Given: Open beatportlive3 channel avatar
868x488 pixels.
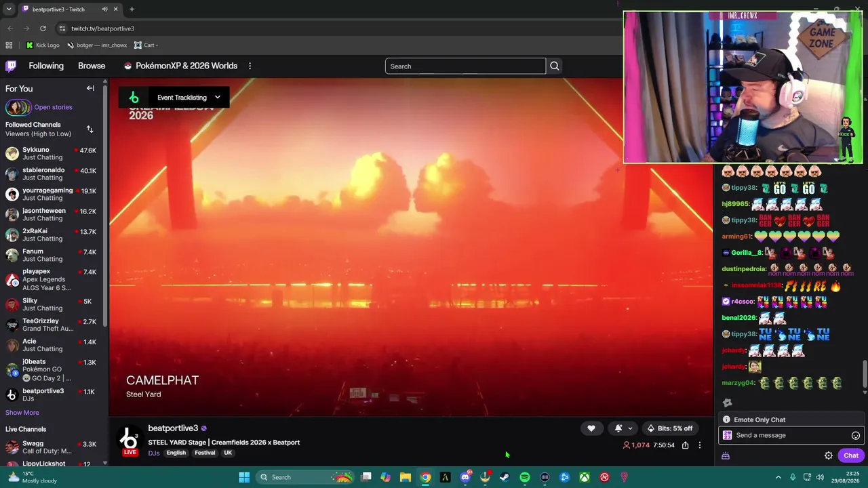Looking at the screenshot, I should [129, 439].
